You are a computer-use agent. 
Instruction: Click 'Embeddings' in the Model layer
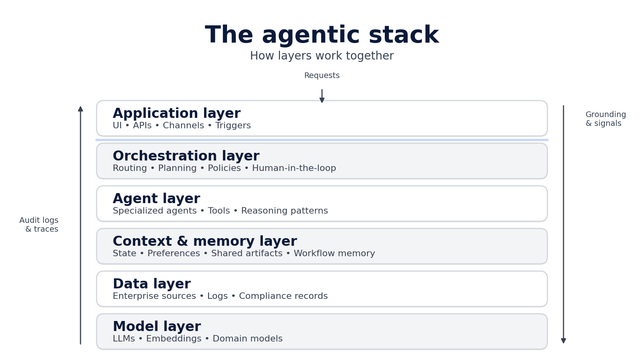coord(173,339)
